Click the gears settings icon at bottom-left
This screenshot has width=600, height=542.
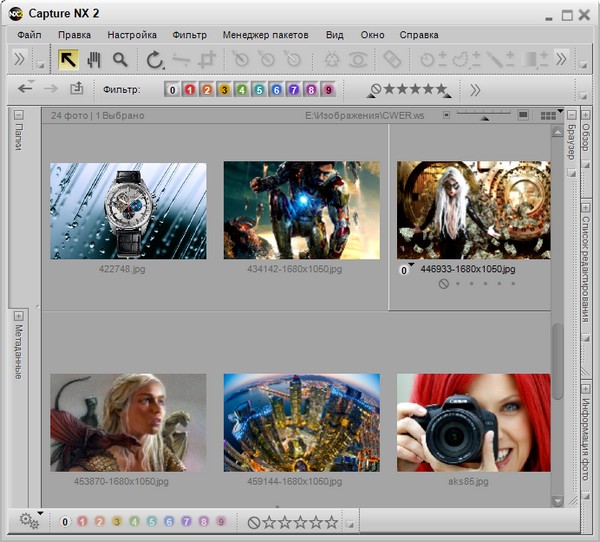click(28, 520)
